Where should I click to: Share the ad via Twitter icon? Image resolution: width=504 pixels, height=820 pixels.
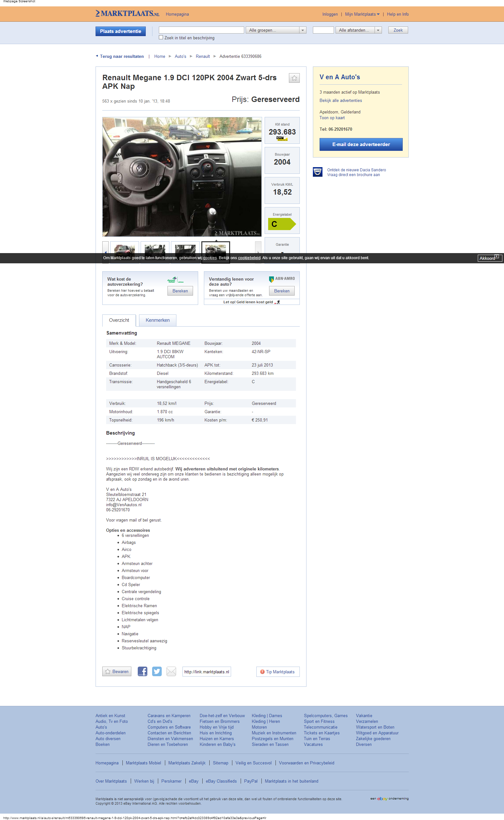click(x=157, y=671)
